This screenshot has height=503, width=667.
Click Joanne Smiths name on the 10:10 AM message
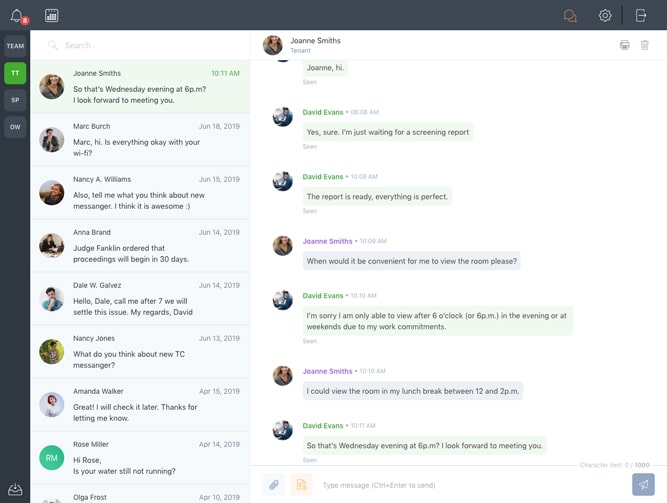click(327, 372)
